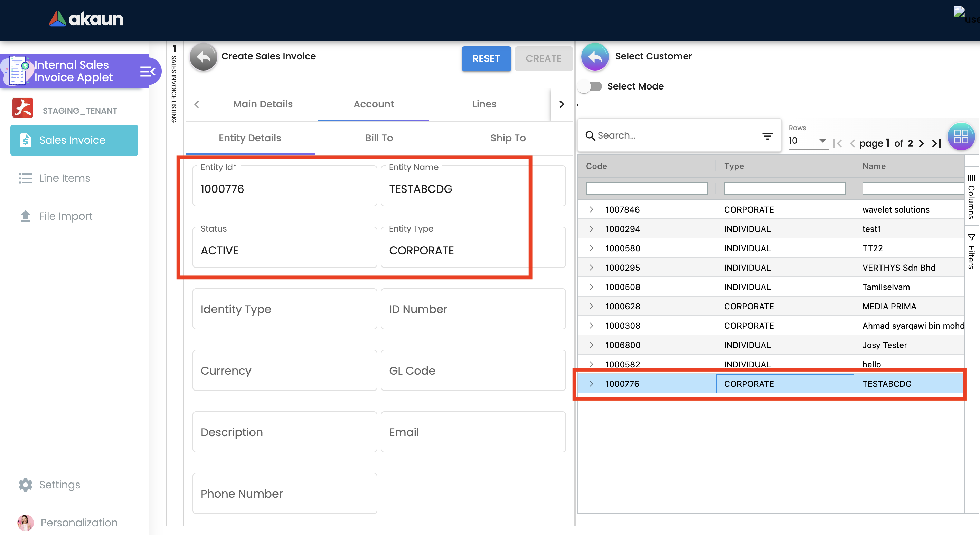The image size is (980, 535).
Task: Toggle the Select Mode switch
Action: (x=590, y=86)
